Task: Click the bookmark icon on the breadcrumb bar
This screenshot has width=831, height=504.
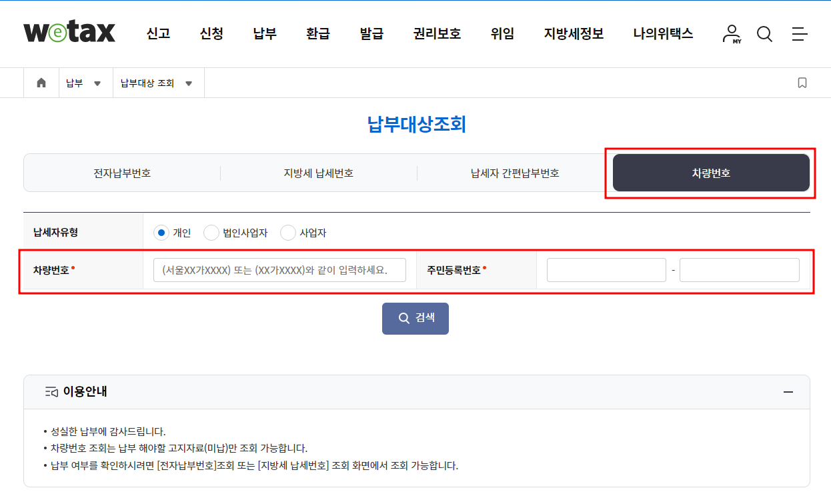Action: coord(802,82)
